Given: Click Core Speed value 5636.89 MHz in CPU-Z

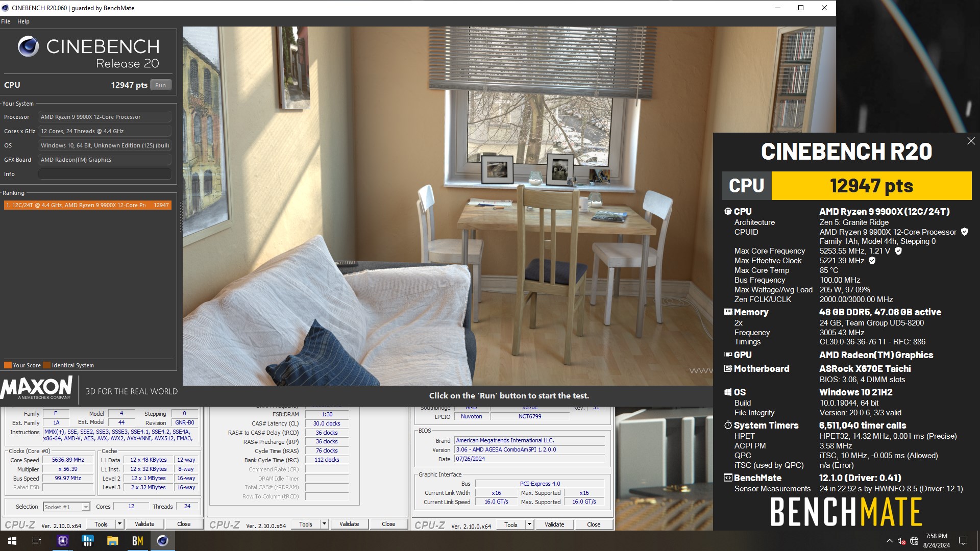Looking at the screenshot, I should pos(68,460).
